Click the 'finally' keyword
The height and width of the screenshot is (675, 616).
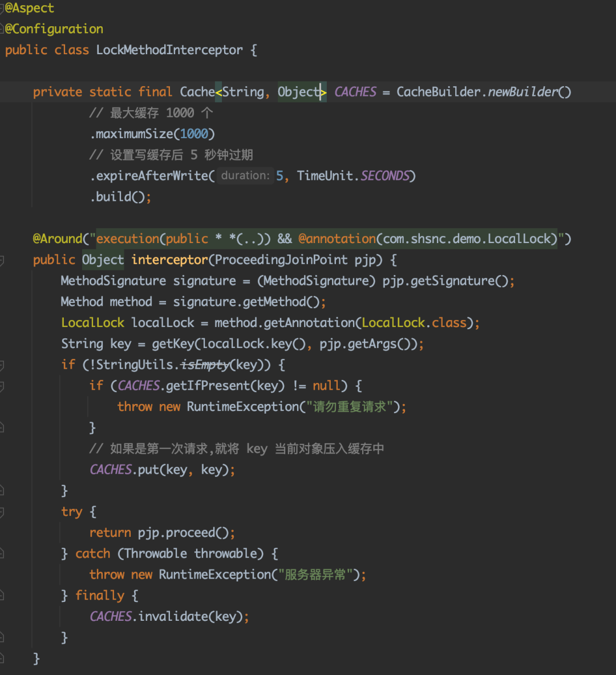99,595
